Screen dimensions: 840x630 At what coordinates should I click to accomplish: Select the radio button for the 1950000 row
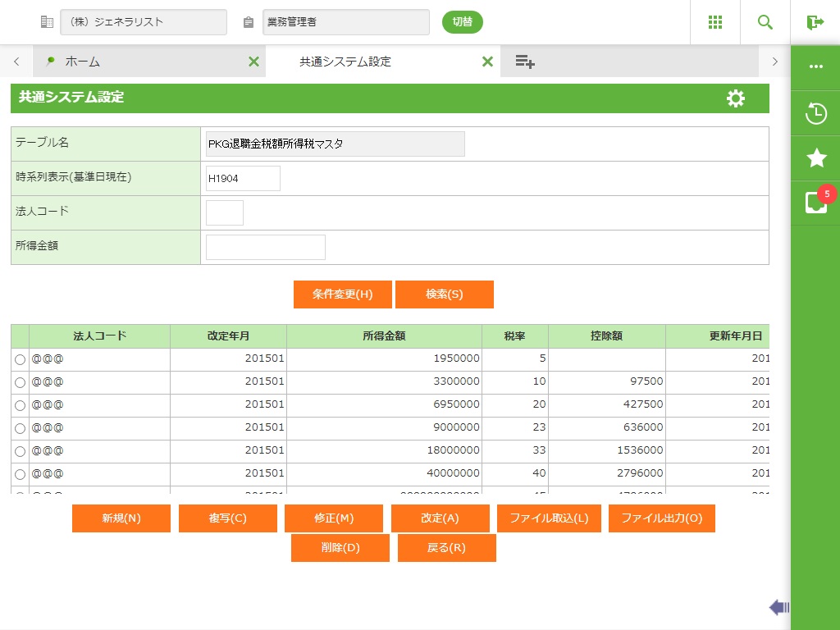[20, 360]
